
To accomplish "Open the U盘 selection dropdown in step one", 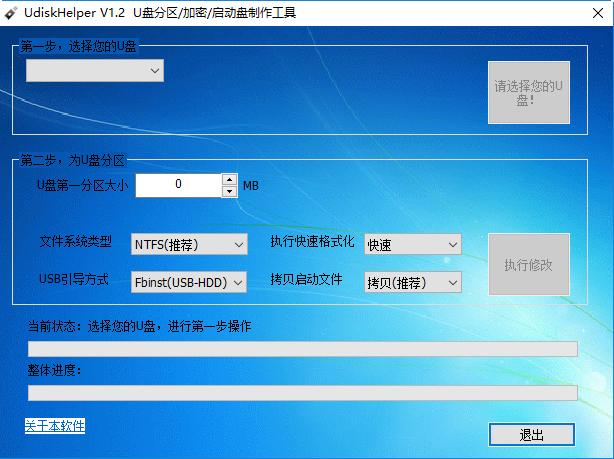I will tap(95, 70).
